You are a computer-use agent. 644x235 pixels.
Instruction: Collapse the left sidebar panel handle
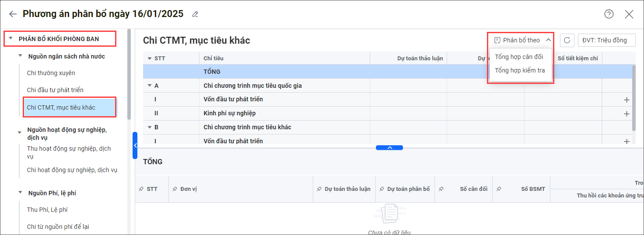pyautogui.click(x=135, y=145)
